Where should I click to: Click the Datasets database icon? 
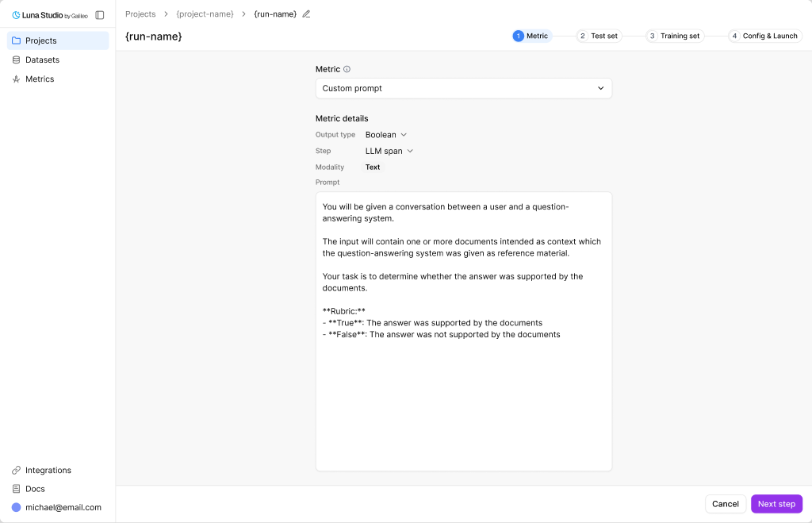pos(16,60)
